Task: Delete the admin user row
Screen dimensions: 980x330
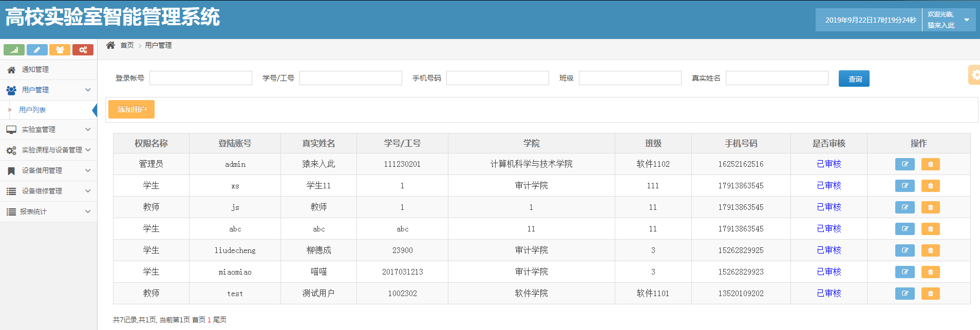Action: tap(931, 164)
